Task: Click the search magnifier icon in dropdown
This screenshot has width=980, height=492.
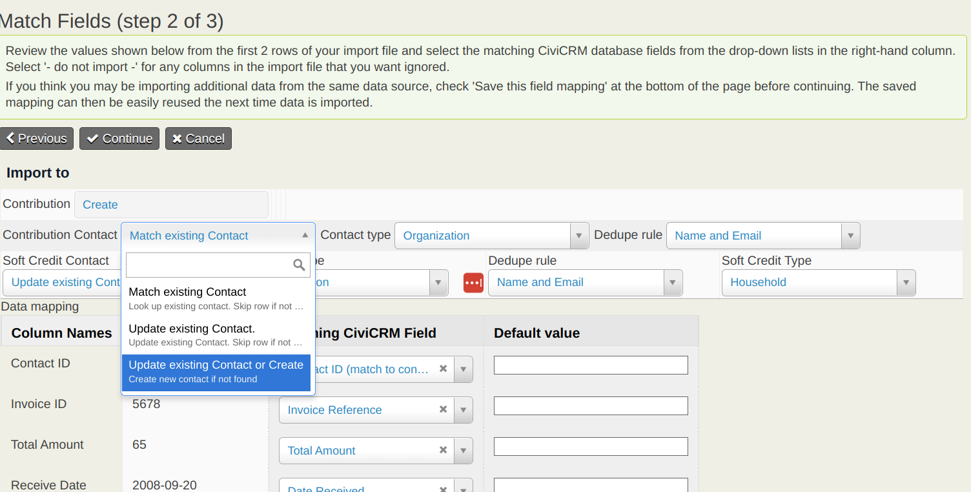Action: click(x=299, y=265)
